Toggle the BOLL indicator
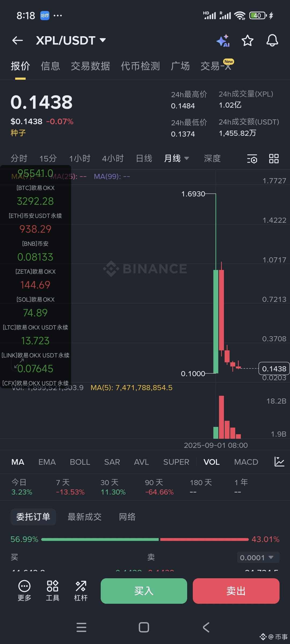This screenshot has height=644, width=290. pyautogui.click(x=80, y=462)
